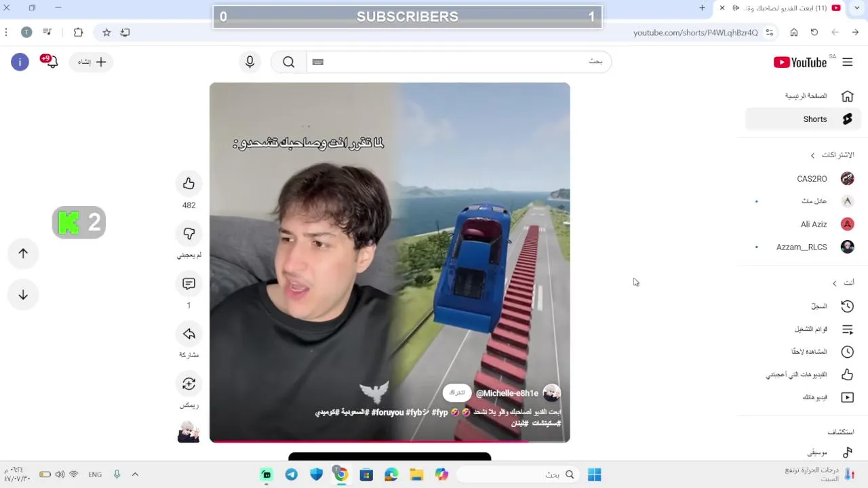Click the Create (إنشاء) button
Screen dimensions: 868x488
point(91,62)
